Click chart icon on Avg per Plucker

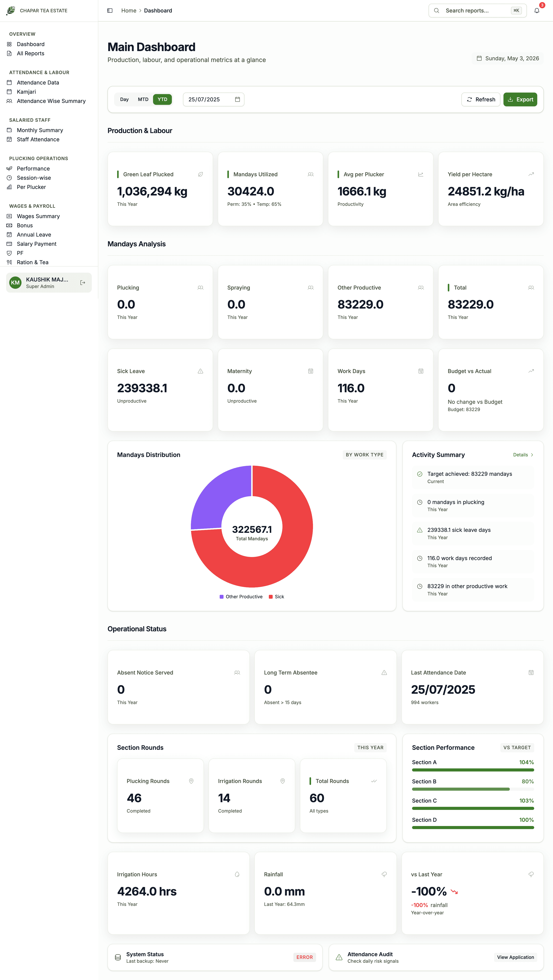click(x=421, y=174)
